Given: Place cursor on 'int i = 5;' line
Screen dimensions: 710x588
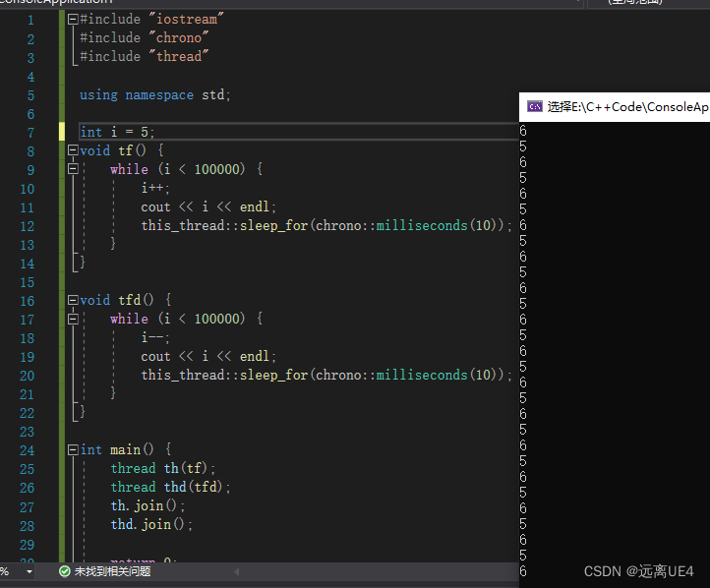Looking at the screenshot, I should click(x=117, y=132).
